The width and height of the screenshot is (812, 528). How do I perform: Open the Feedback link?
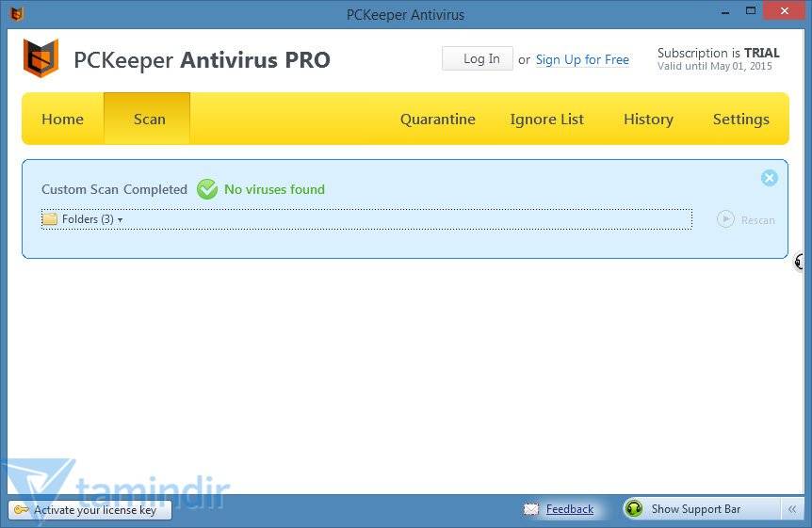click(570, 509)
